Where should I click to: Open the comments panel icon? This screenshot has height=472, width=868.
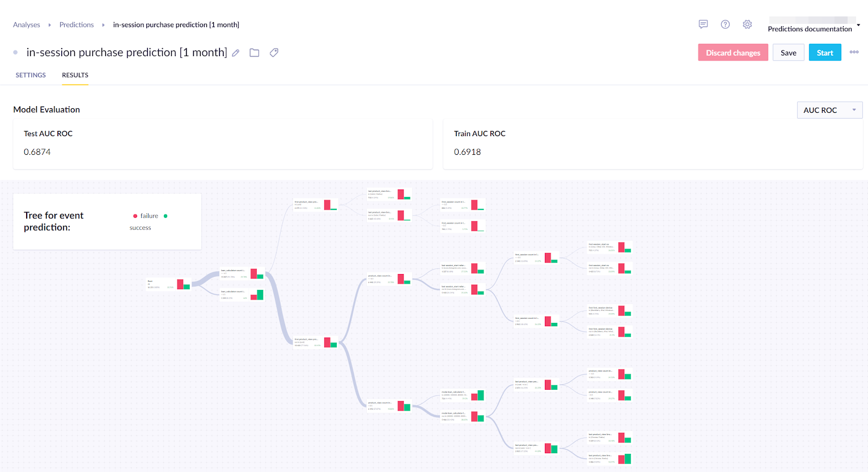click(703, 24)
